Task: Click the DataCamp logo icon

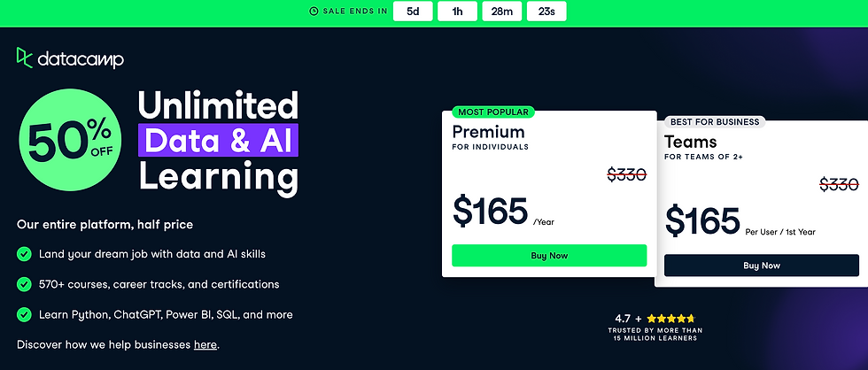Action: [x=25, y=58]
